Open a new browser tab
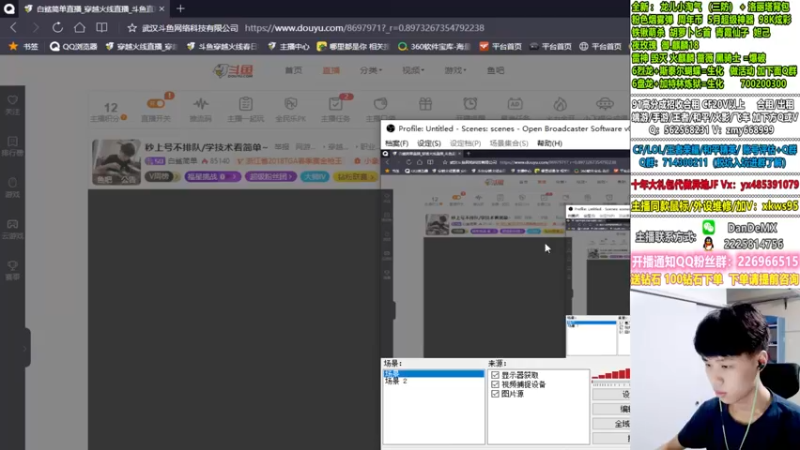 point(180,9)
